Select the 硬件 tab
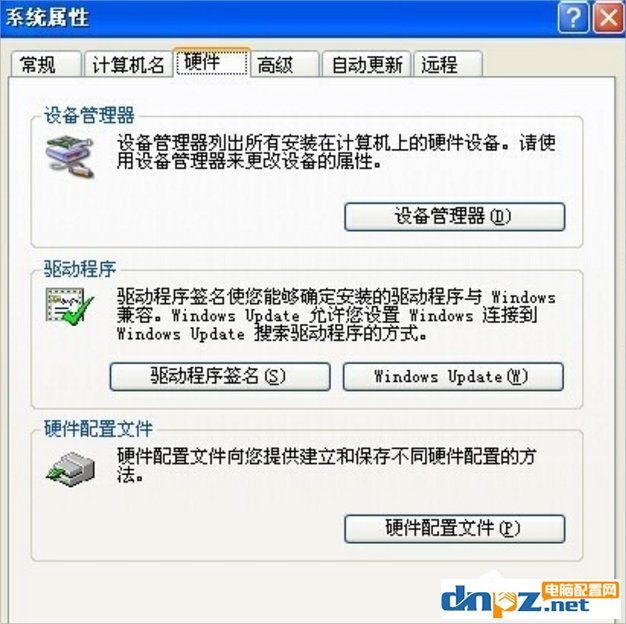The image size is (626, 624). [x=212, y=62]
